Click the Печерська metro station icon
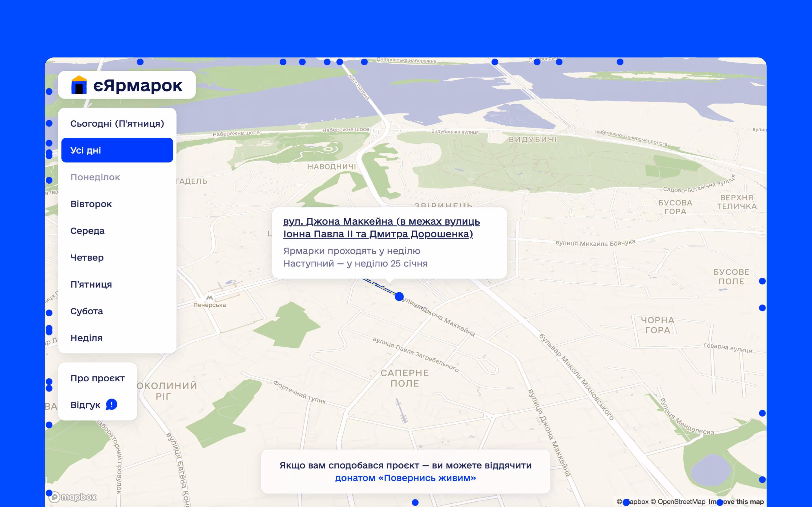This screenshot has width=812, height=507. point(209,297)
